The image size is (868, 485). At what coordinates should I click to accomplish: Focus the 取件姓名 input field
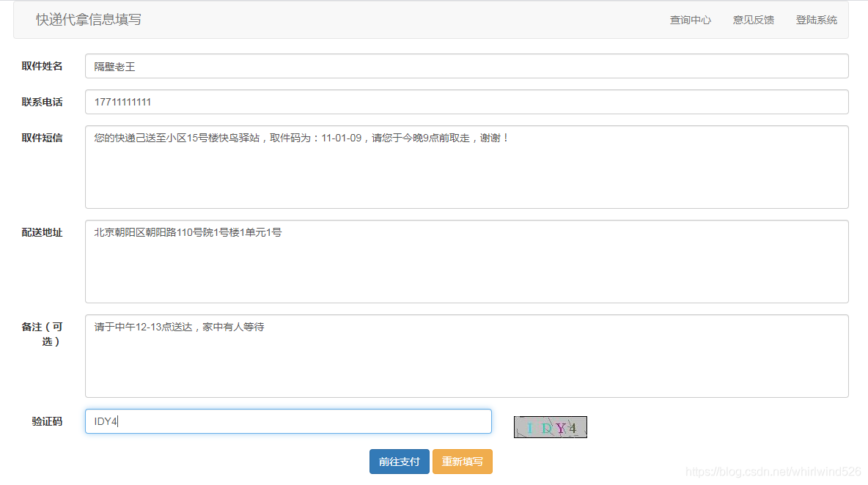(467, 67)
